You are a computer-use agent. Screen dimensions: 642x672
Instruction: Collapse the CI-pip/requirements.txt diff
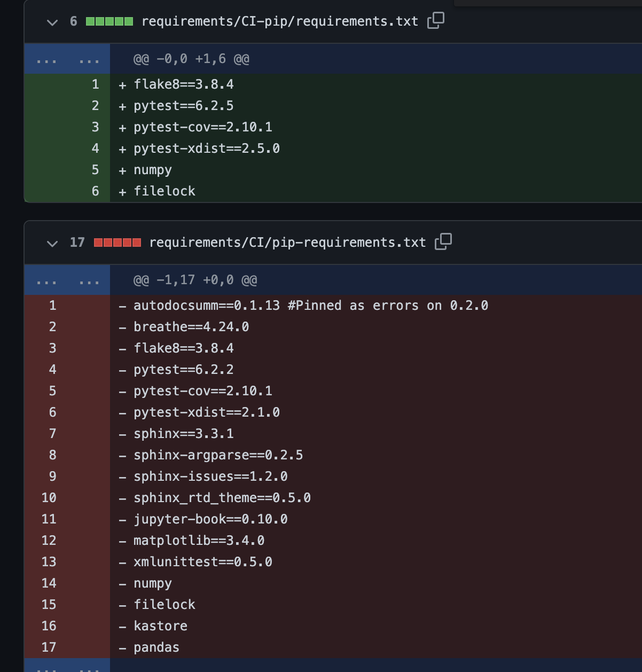coord(51,22)
